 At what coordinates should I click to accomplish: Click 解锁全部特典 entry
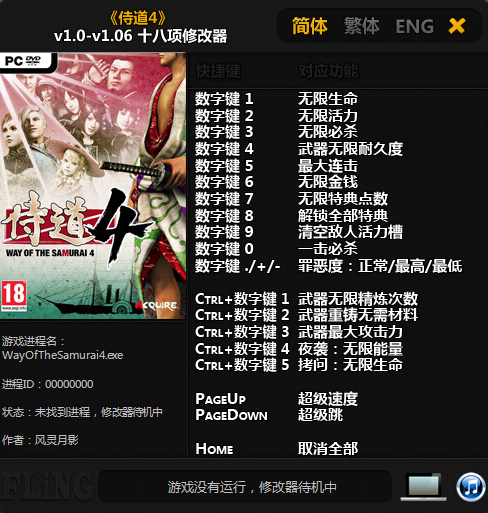click(x=343, y=215)
